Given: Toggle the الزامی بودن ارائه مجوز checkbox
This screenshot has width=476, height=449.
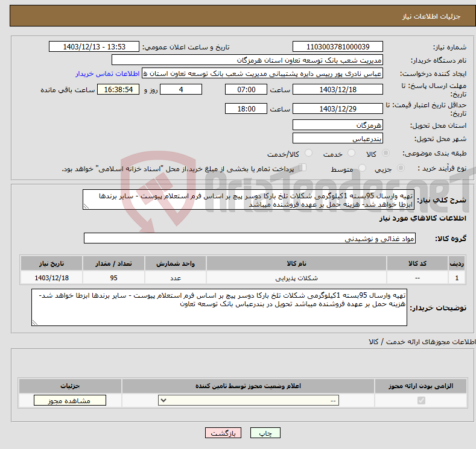Looking at the screenshot, I should point(421,401).
